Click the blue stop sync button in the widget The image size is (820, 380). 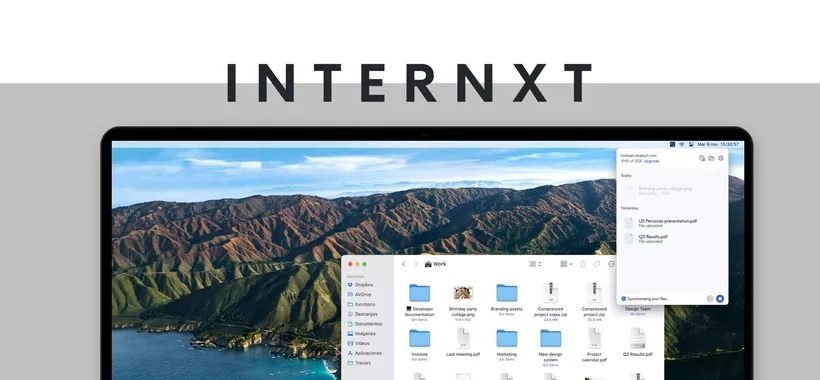click(x=720, y=298)
